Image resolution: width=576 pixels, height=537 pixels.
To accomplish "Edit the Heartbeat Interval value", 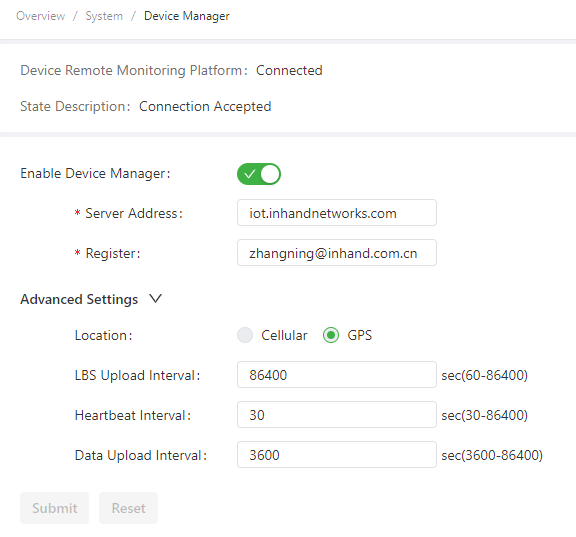I will pos(337,415).
